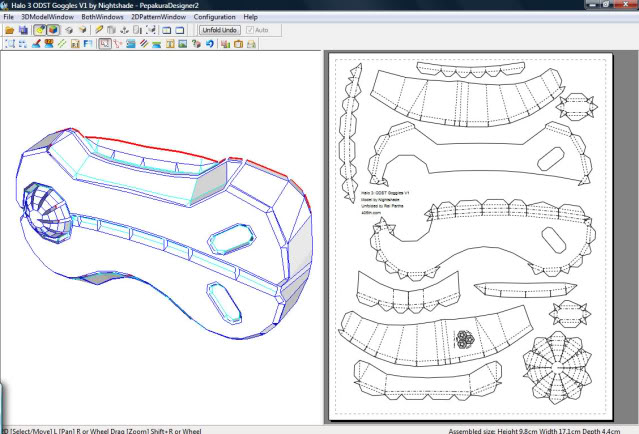Screen dimensions: 639x434
Task: Click the Unfold Undo button
Action: click(x=220, y=30)
